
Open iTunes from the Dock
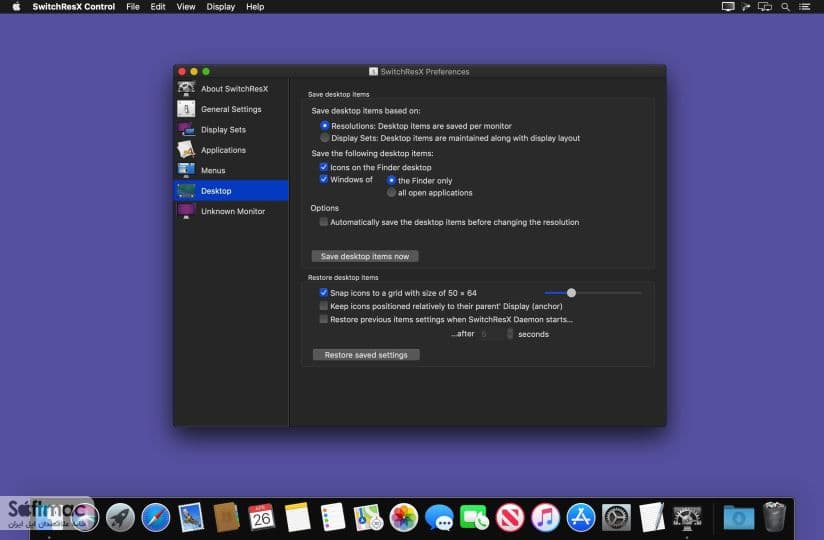[x=545, y=517]
